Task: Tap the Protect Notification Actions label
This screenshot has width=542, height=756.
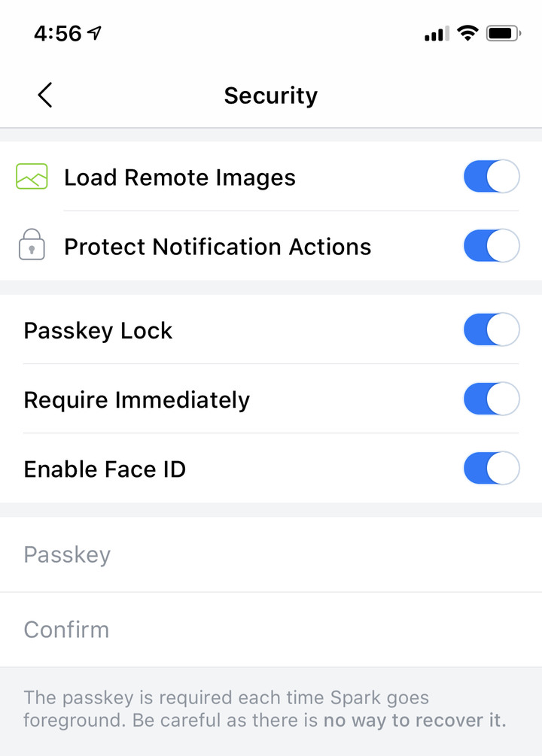Action: click(x=218, y=247)
